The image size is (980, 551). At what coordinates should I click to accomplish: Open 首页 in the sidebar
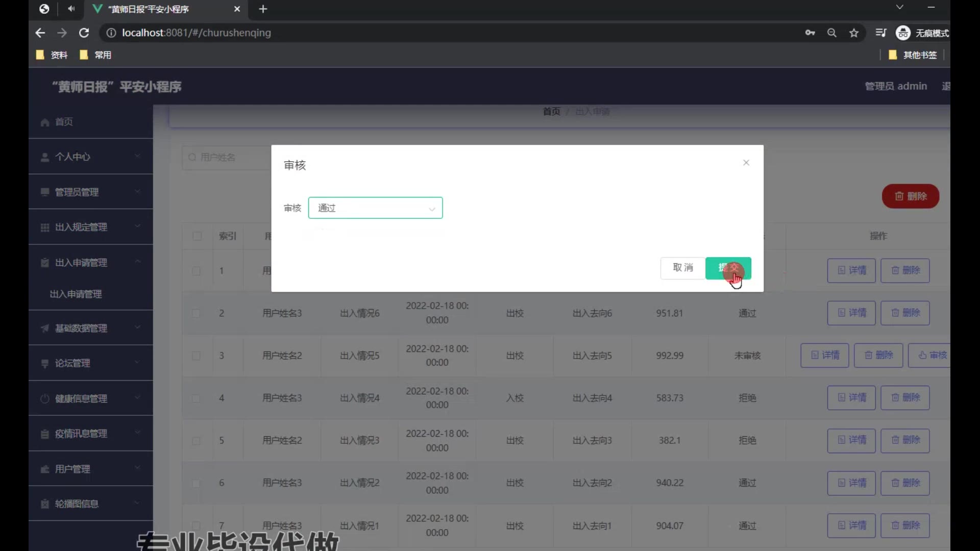pos(64,122)
